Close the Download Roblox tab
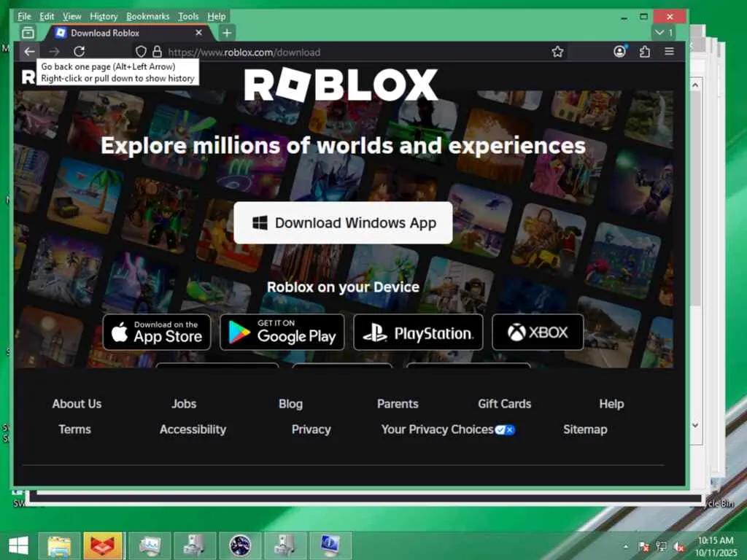The width and height of the screenshot is (747, 560). tap(198, 32)
